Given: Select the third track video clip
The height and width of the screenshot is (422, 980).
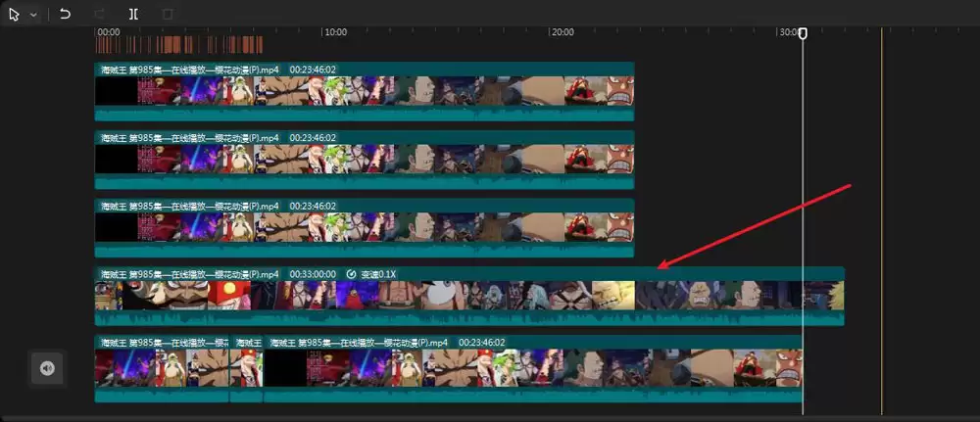Looking at the screenshot, I should coord(364,228).
